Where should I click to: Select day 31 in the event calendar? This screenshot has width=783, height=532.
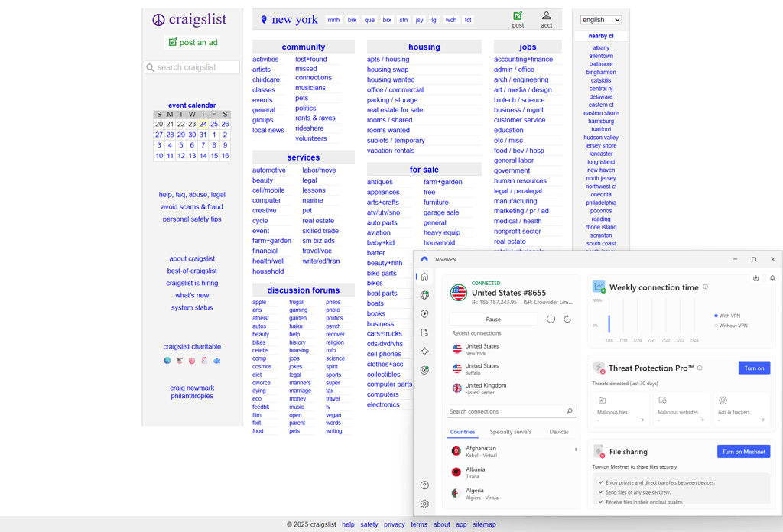coord(203,135)
